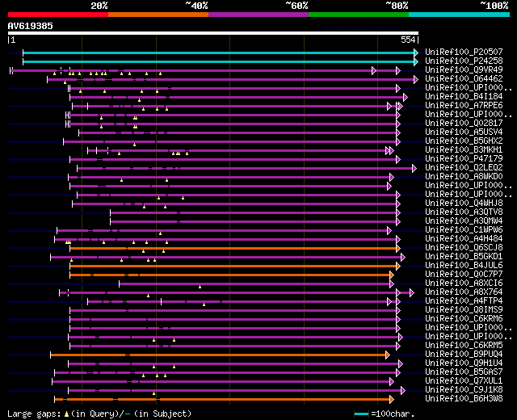Screen dimensions: 517x420
Task: Click the orange alignment bar for B4JUL6
Action: click(x=235, y=266)
